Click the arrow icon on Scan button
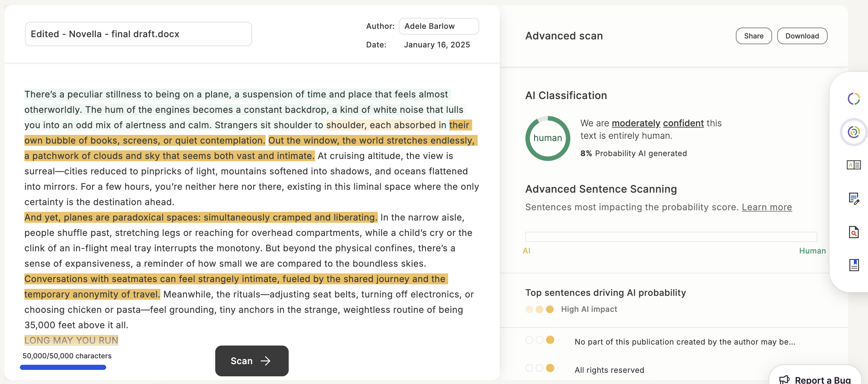This screenshot has height=384, width=868. [x=266, y=361]
